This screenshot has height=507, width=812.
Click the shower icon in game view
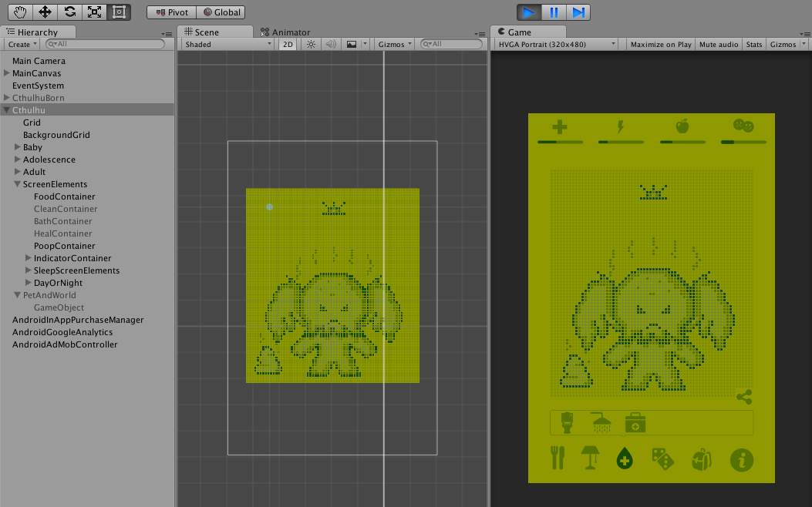click(x=601, y=423)
